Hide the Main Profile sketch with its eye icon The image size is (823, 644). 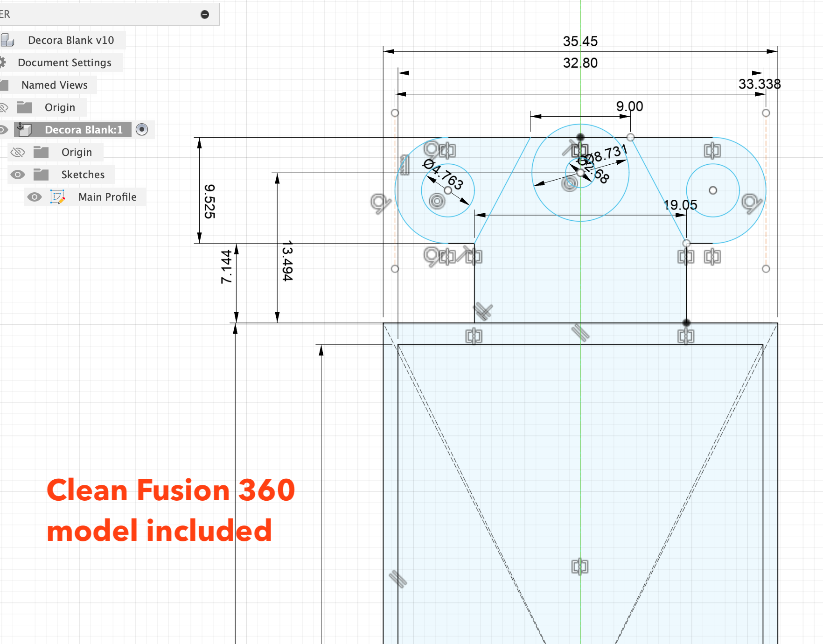pyautogui.click(x=34, y=197)
